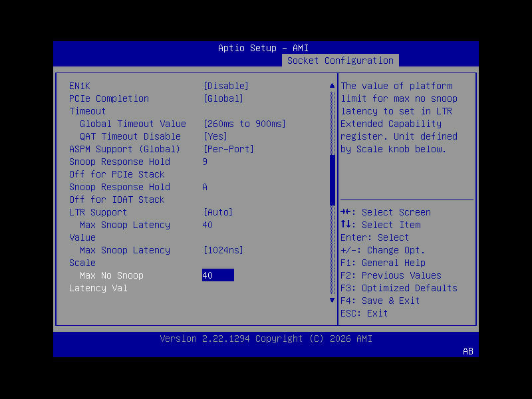
Task: Click the scrollbar thumb in settings list
Action: click(x=332, y=180)
